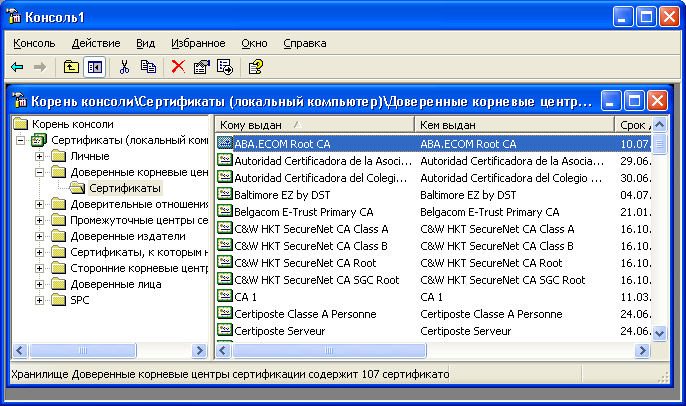Viewport: 686px width, 406px height.
Task: Click the Belgacom E-Trust Primary CA certificate icon
Action: click(225, 211)
